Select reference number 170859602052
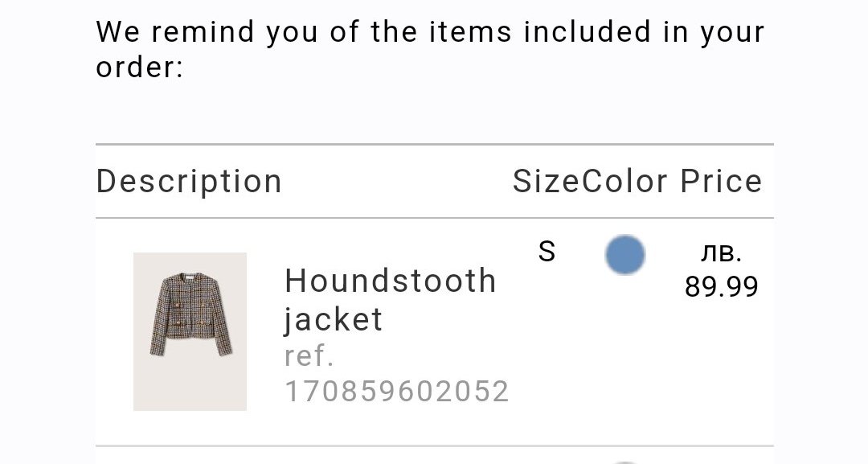The image size is (868, 464). (x=397, y=392)
